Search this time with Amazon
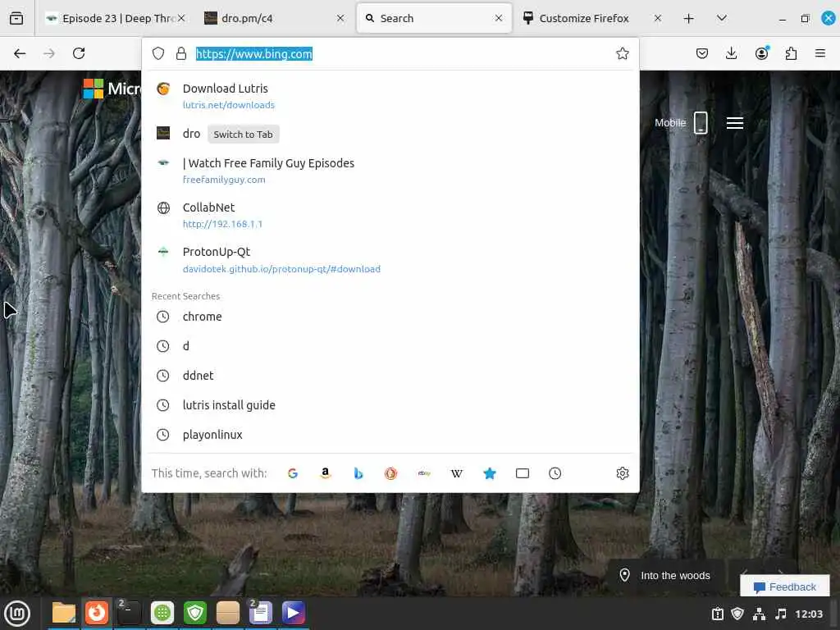The image size is (840, 630). pos(325,473)
